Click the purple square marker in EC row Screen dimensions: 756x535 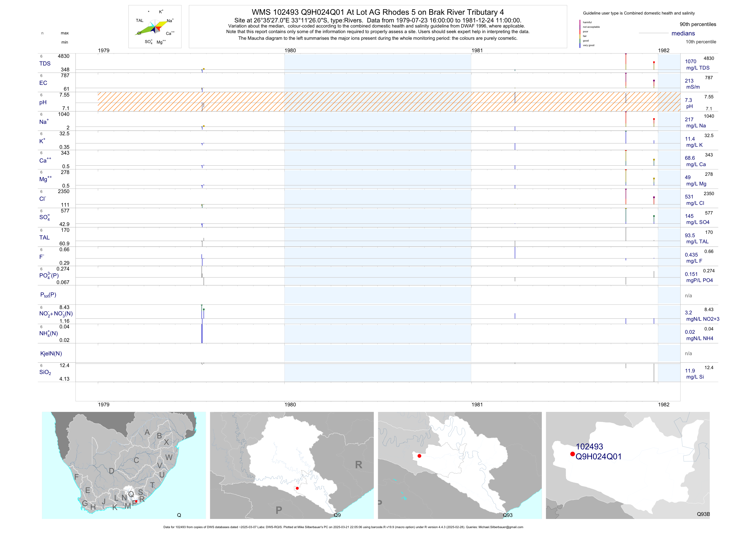point(654,81)
